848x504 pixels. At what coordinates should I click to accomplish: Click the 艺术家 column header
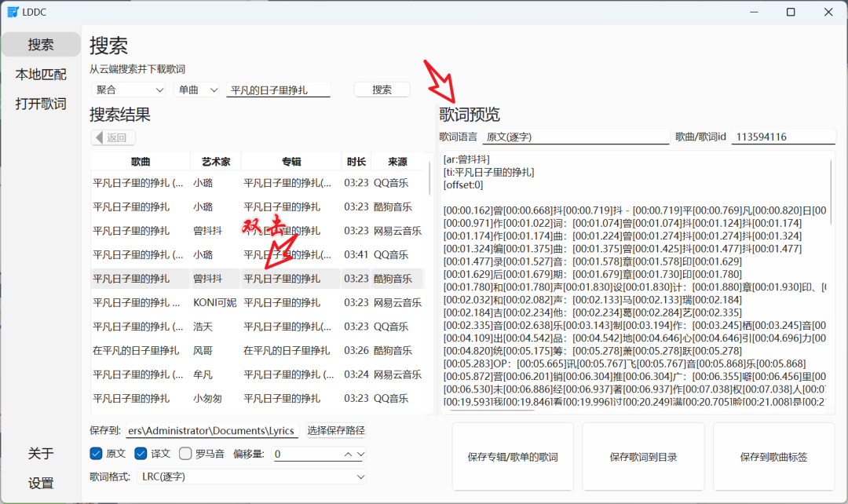(216, 162)
